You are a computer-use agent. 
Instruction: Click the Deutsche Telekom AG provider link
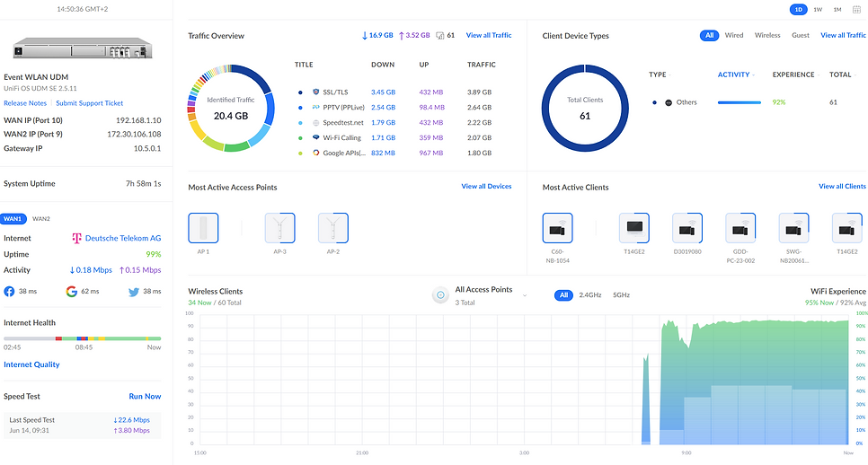pyautogui.click(x=123, y=238)
